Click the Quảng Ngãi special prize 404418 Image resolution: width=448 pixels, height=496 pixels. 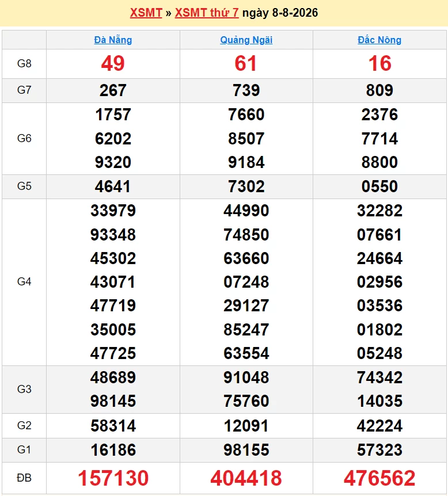click(246, 478)
